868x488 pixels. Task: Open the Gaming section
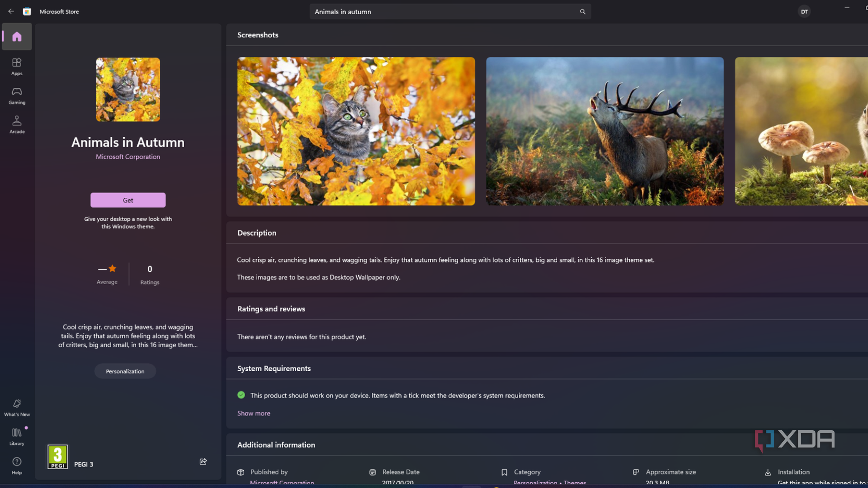coord(16,95)
